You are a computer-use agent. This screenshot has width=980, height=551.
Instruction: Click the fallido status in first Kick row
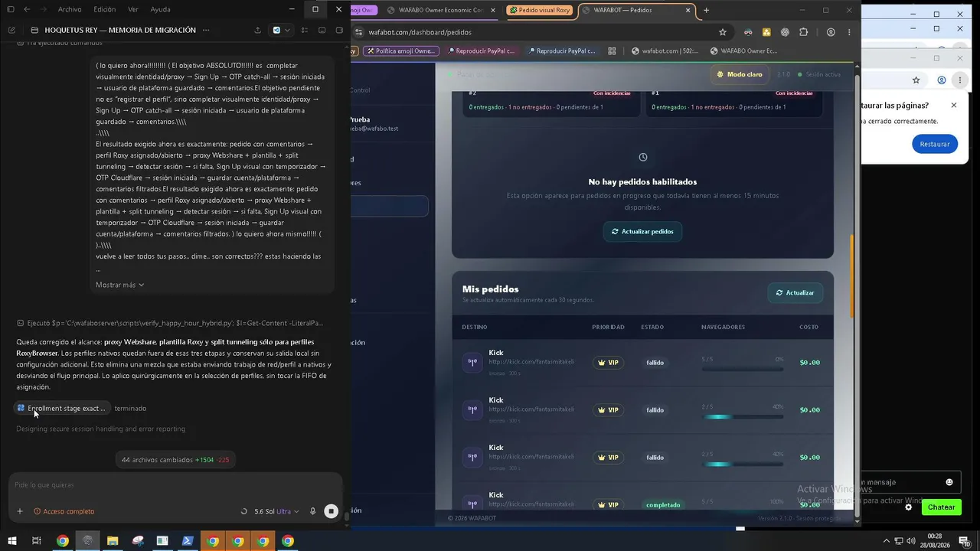pos(655,363)
